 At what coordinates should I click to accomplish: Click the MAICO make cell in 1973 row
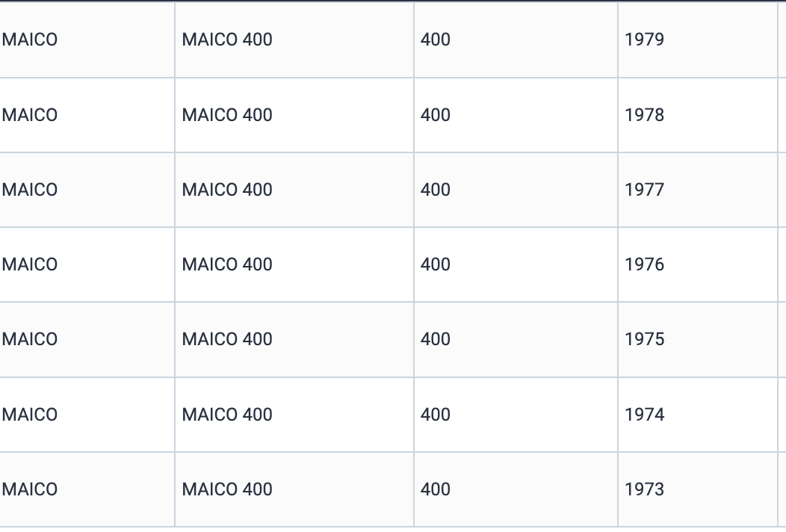30,489
